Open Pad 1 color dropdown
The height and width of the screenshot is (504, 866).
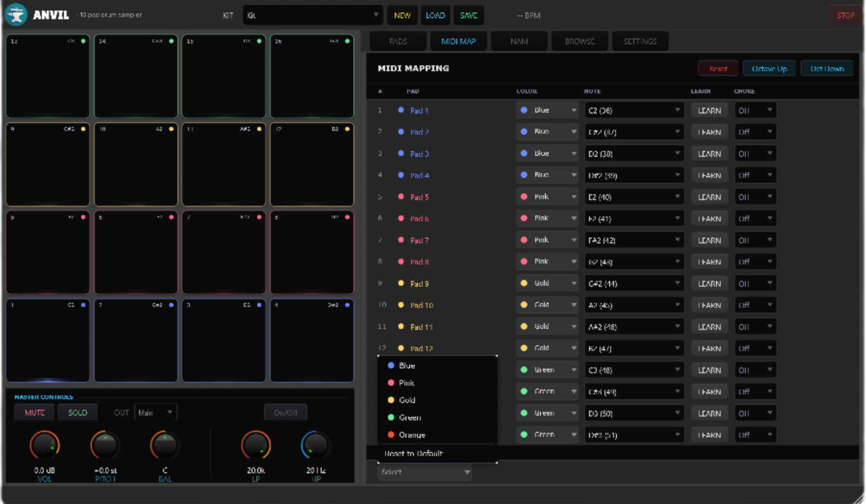547,110
